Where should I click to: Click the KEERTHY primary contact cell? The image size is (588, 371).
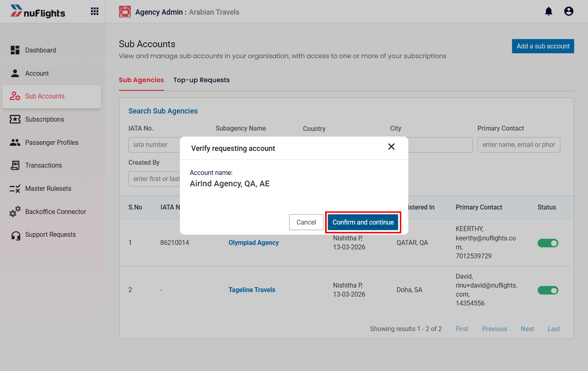point(486,242)
